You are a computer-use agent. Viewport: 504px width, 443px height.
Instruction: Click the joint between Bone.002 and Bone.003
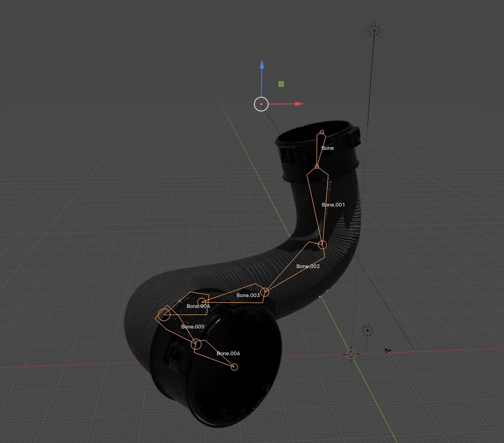265,292
